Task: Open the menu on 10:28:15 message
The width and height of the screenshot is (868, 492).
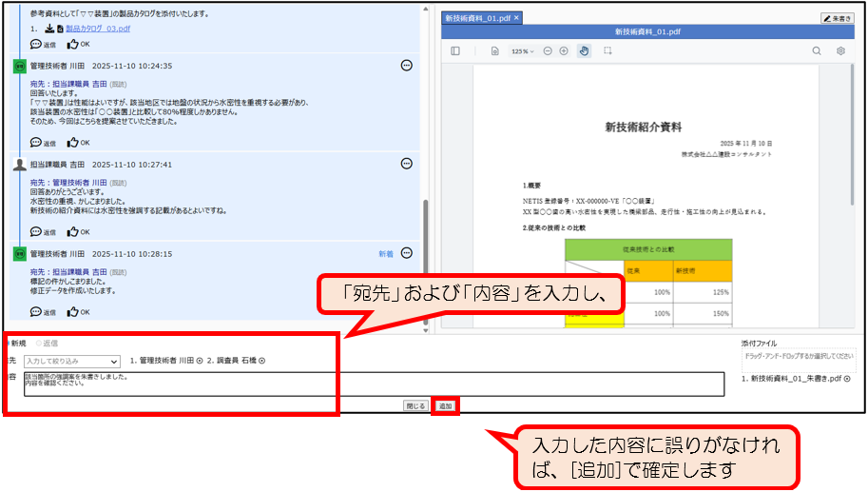Action: 407,253
